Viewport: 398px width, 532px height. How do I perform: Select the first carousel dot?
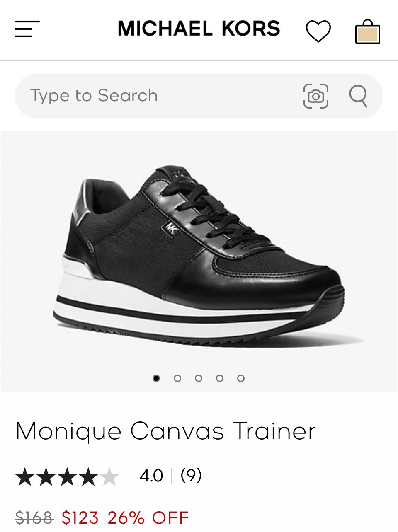click(x=156, y=378)
